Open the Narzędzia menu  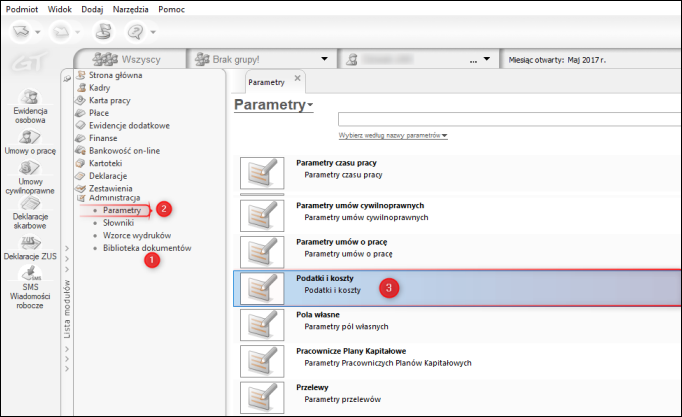click(x=130, y=9)
